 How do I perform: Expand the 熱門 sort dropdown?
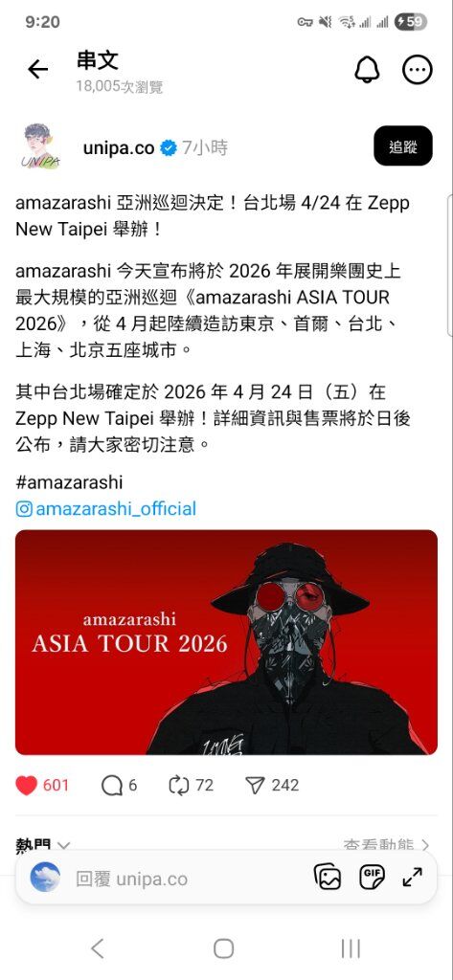click(42, 845)
